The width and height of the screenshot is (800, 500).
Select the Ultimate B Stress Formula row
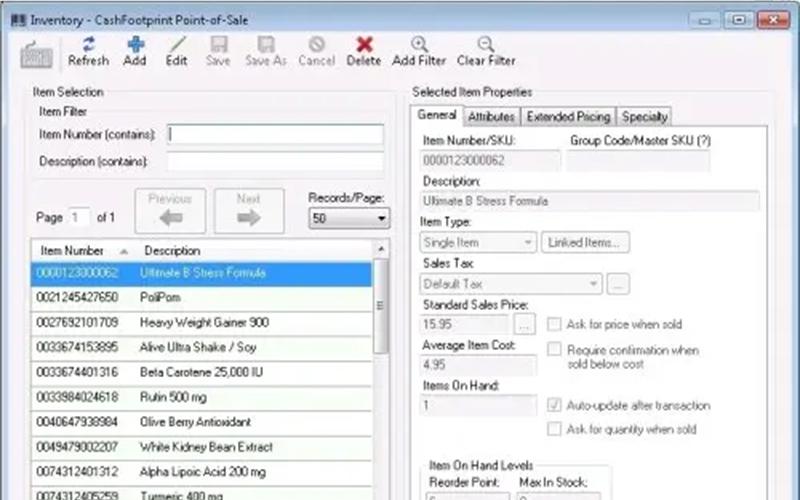pyautogui.click(x=202, y=273)
